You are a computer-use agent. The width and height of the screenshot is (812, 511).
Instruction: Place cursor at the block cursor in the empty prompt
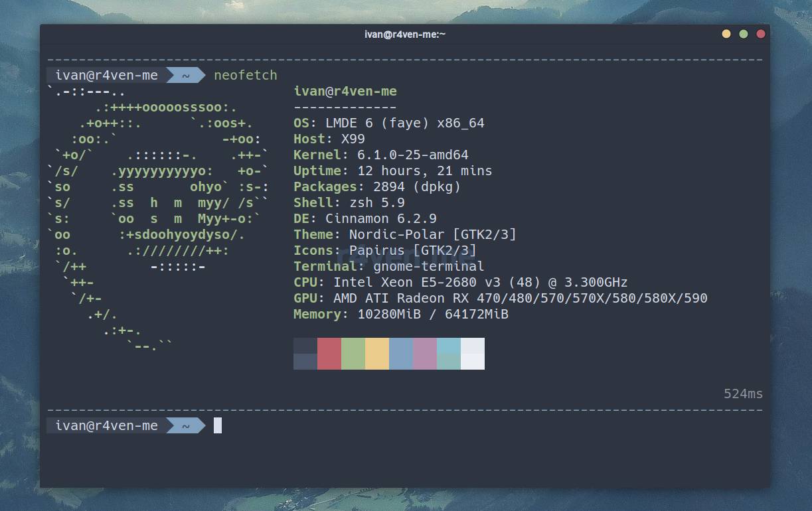tap(218, 425)
